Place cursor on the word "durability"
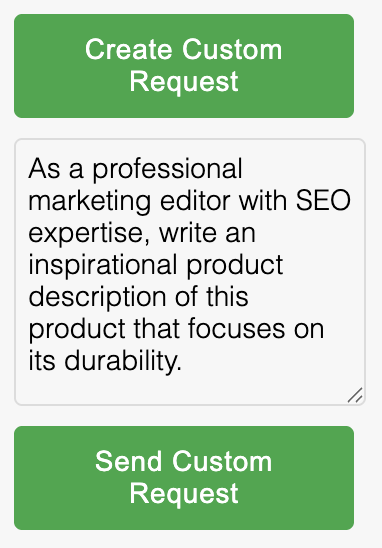The height and width of the screenshot is (548, 382). click(x=123, y=362)
